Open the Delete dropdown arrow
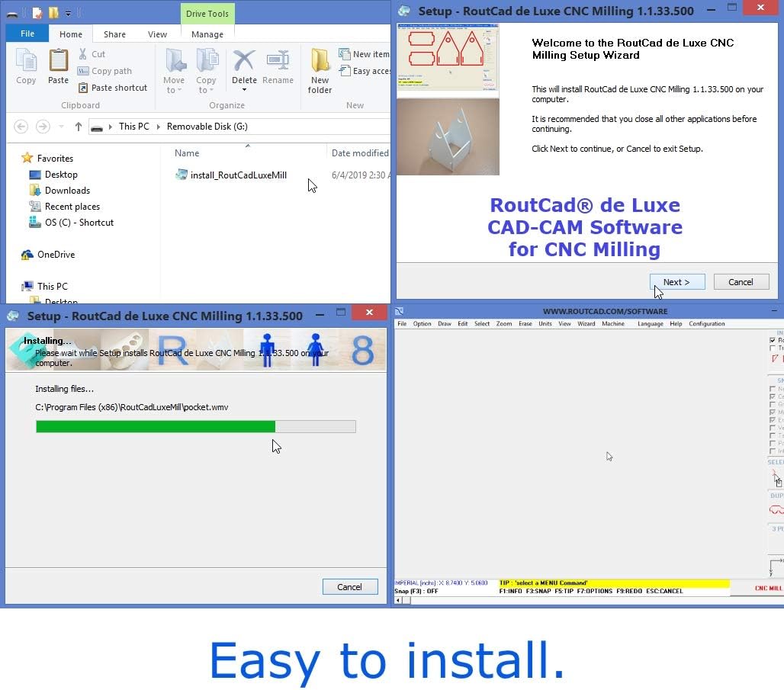The image size is (784, 690). [x=245, y=90]
